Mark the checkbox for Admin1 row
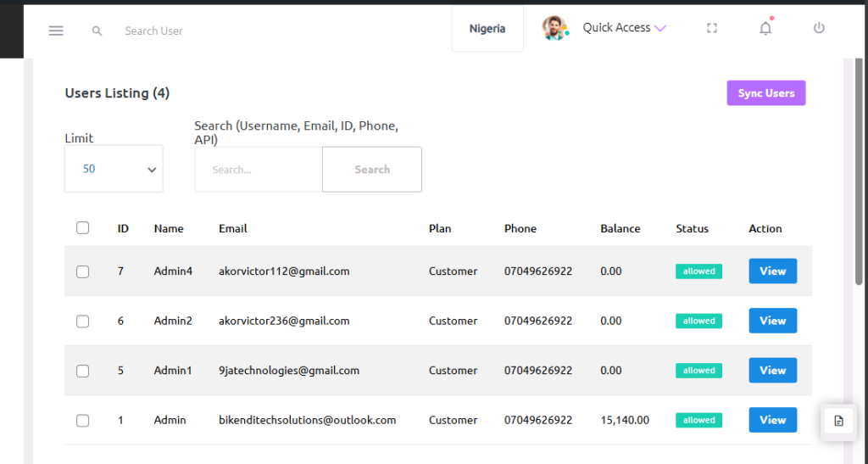 (x=82, y=371)
